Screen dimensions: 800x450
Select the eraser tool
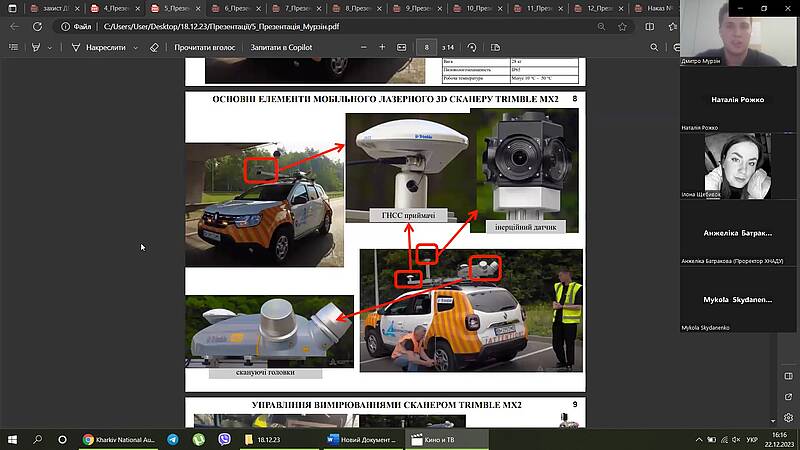click(x=154, y=47)
